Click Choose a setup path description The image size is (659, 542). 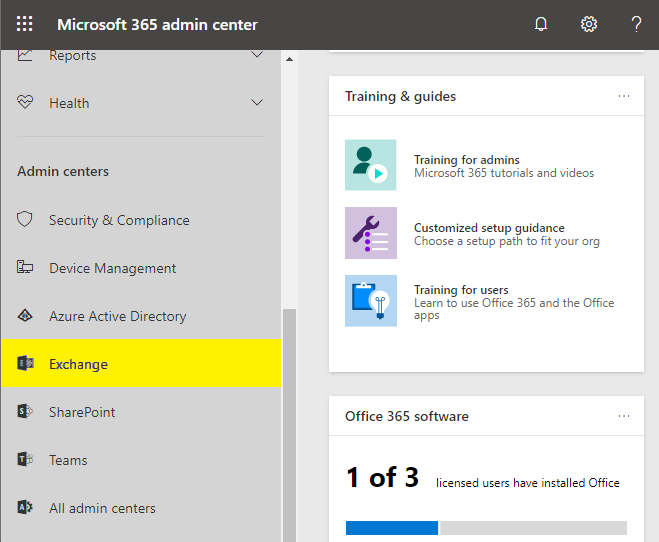tap(506, 241)
